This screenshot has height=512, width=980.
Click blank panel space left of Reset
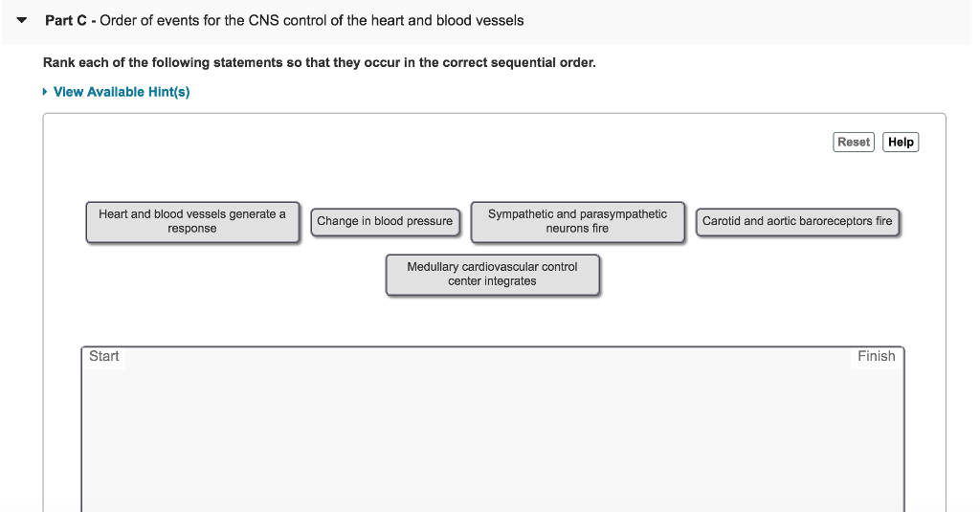(479, 144)
